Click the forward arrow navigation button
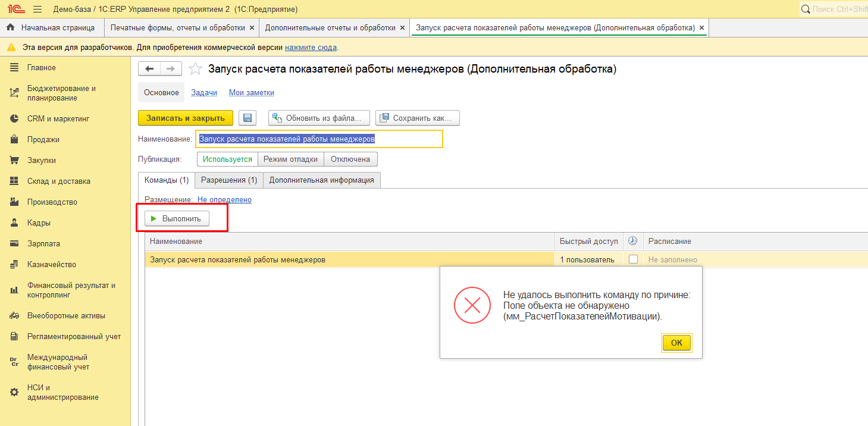 coord(171,69)
